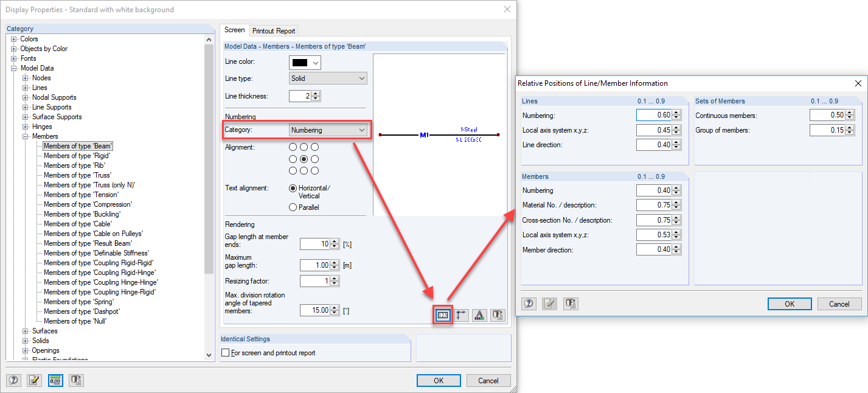Click category tree scrollbar down arrow
This screenshot has height=393, width=868.
(209, 354)
